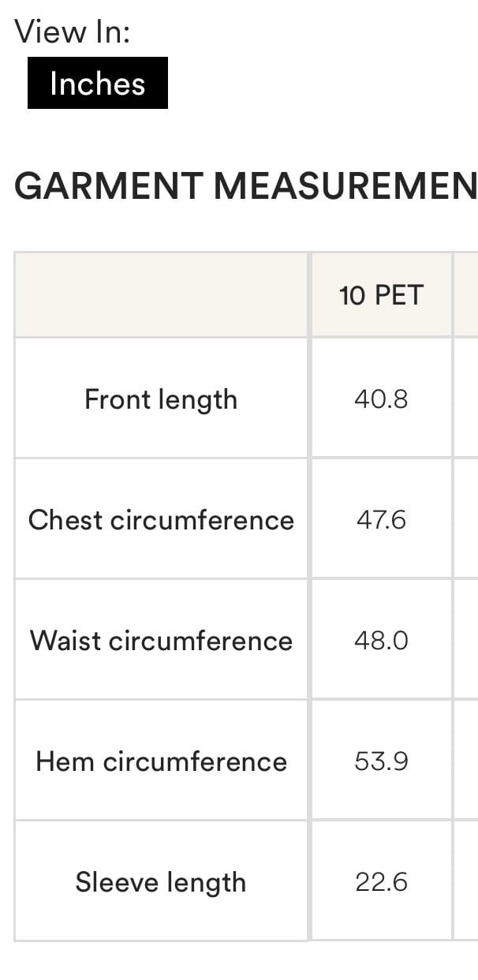Click the Chest circumference row label
478x980 pixels.
click(161, 520)
